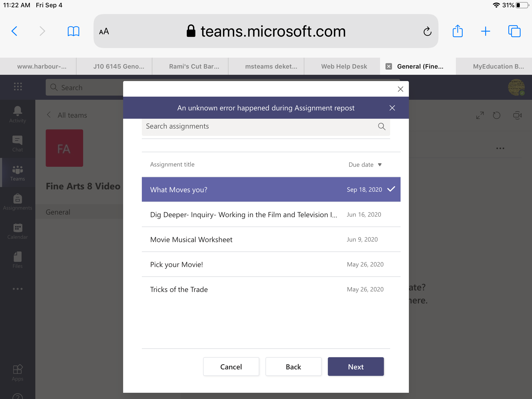Choose the Pick your Movie! row
The height and width of the screenshot is (399, 532).
(x=271, y=264)
